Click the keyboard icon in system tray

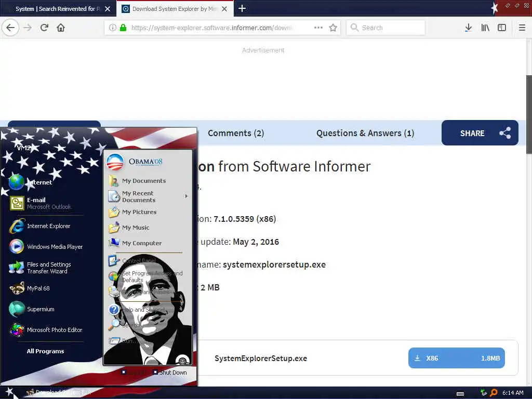pyautogui.click(x=460, y=393)
